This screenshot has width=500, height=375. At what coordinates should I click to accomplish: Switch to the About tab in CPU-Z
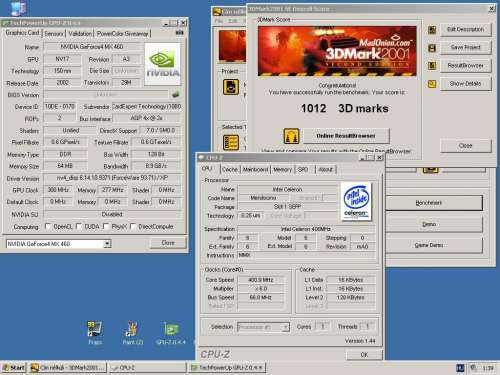point(326,170)
